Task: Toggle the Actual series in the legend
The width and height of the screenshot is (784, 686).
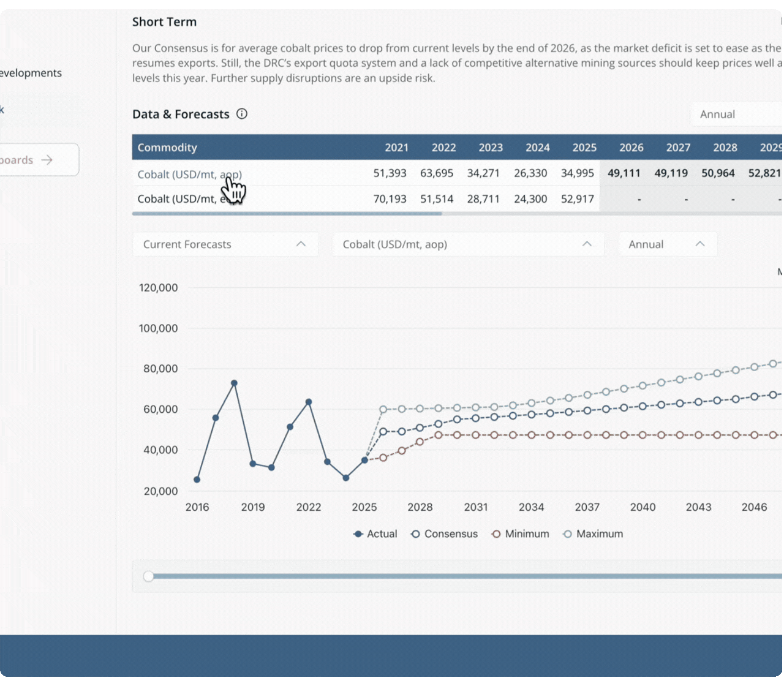Action: click(375, 534)
